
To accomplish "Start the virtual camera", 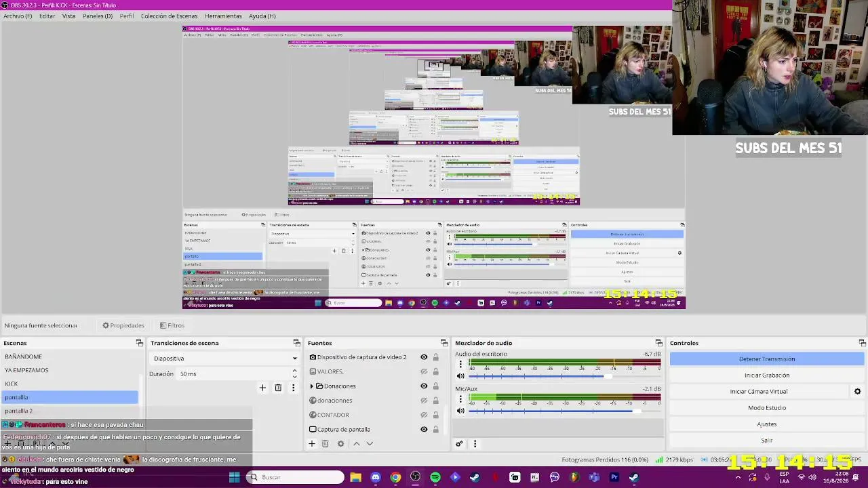I will 759,392.
